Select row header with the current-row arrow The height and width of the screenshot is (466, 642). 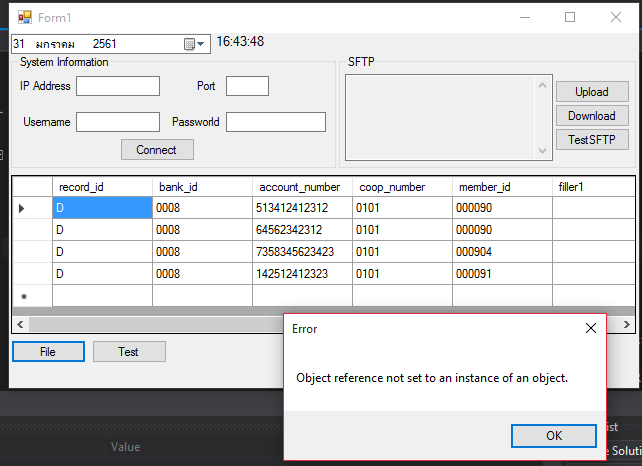point(33,208)
